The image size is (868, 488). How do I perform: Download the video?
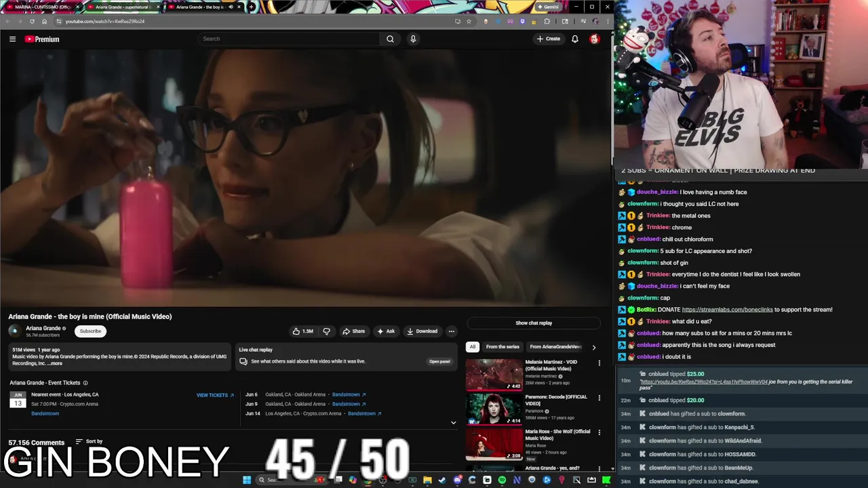tap(422, 331)
